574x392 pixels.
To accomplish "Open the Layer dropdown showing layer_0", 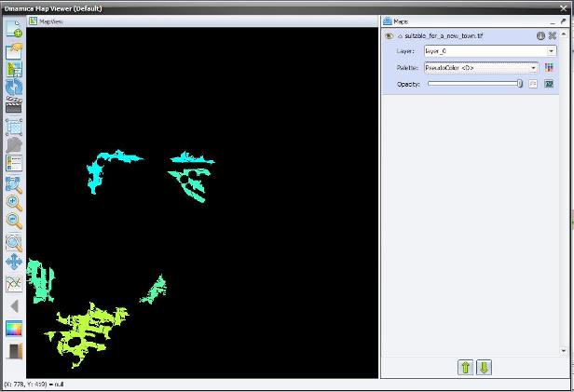I will 552,51.
